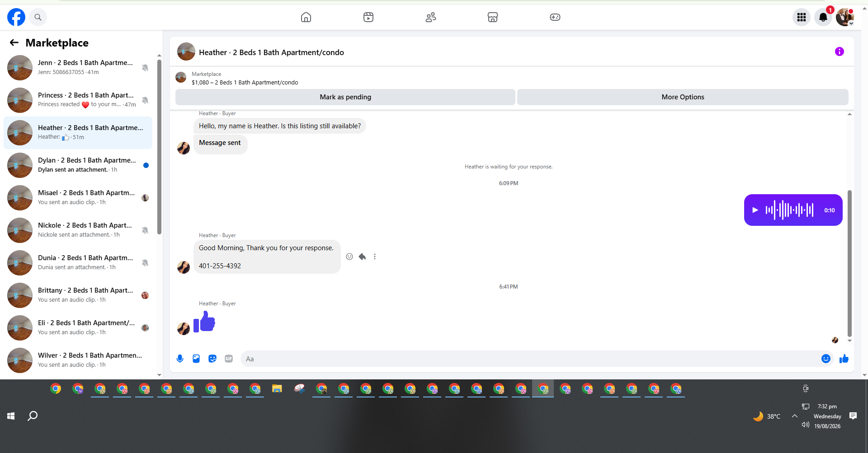React to Heather's phone number message
Screen dimensions: 868x453
point(349,257)
